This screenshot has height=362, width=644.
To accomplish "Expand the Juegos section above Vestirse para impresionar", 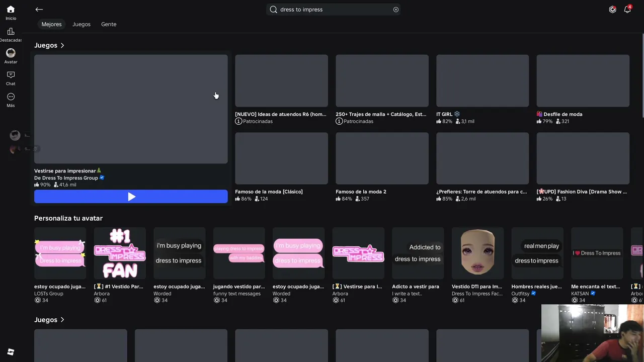I will [x=49, y=45].
